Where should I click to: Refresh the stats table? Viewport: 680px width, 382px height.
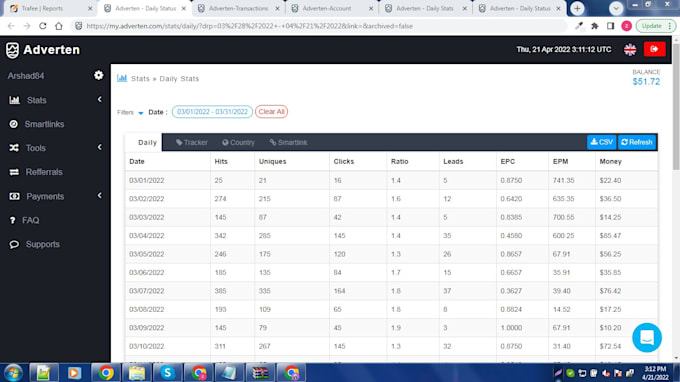tap(637, 142)
